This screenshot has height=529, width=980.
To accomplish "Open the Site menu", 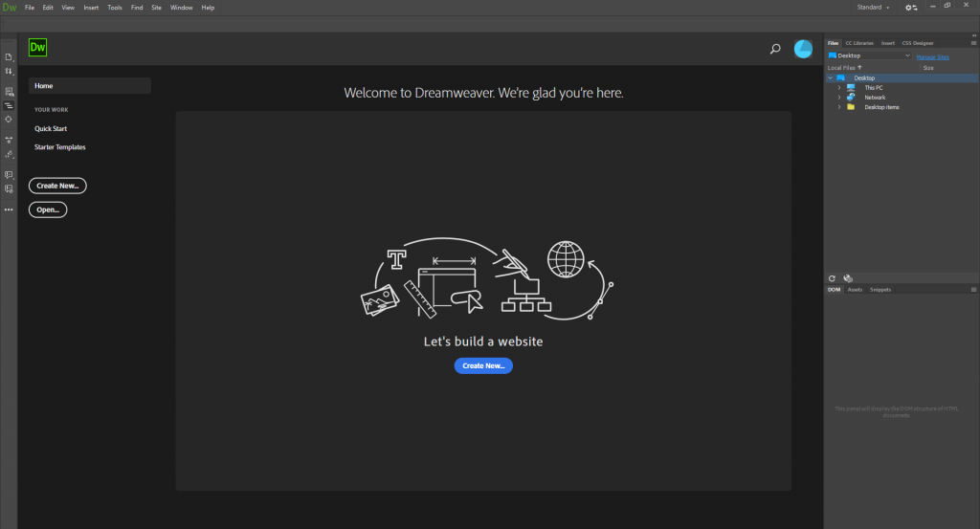I will click(x=156, y=8).
